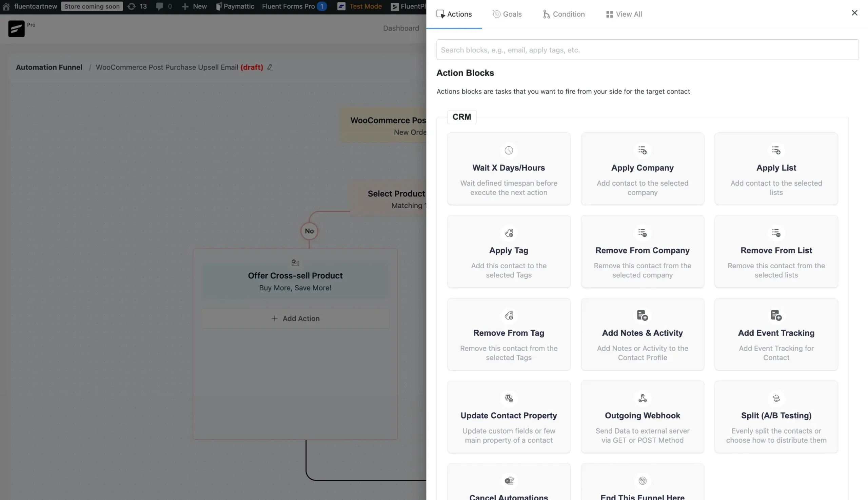Click the FluentCRM Pro logo
The image size is (868, 500).
(17, 28)
